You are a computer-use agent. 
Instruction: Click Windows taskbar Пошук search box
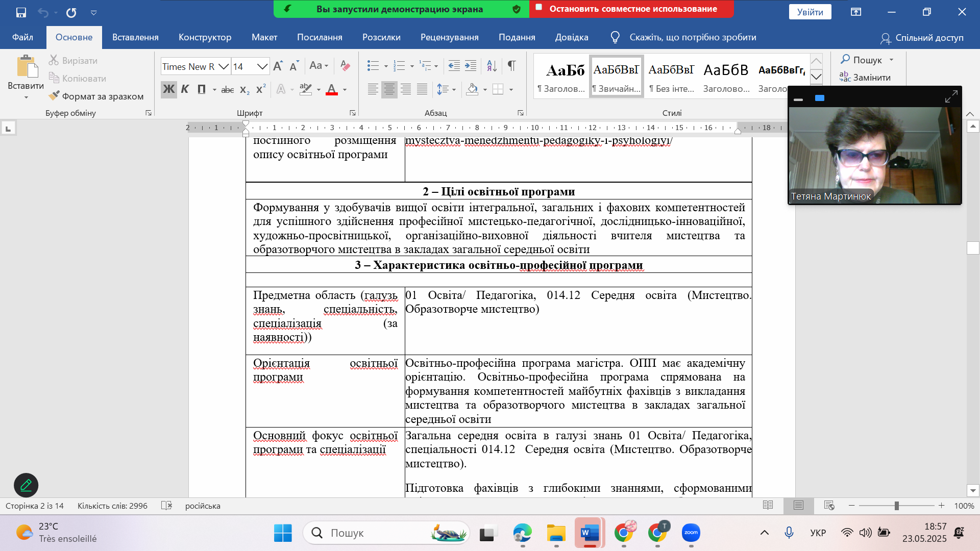[x=386, y=533]
